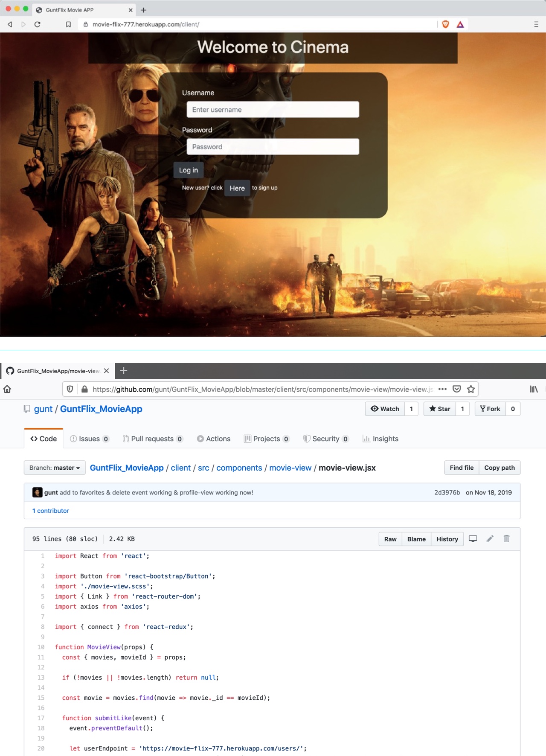546x756 pixels.
Task: Open the Insights tab
Action: click(380, 439)
